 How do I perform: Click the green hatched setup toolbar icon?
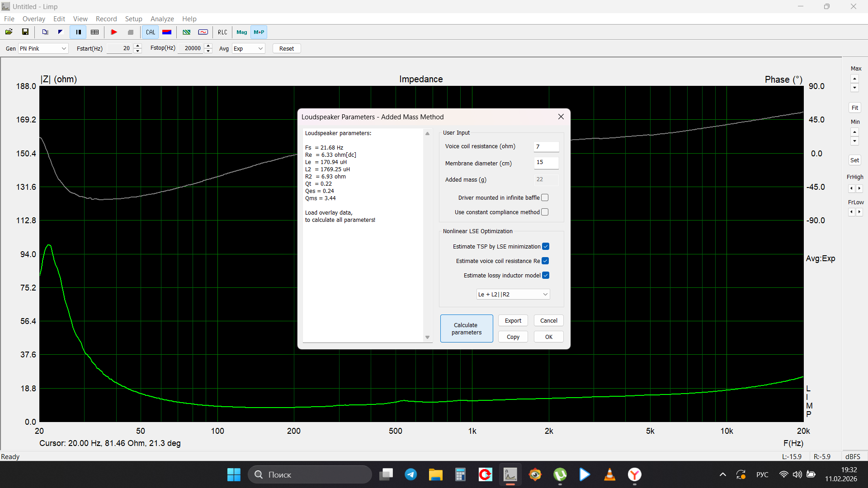[186, 32]
